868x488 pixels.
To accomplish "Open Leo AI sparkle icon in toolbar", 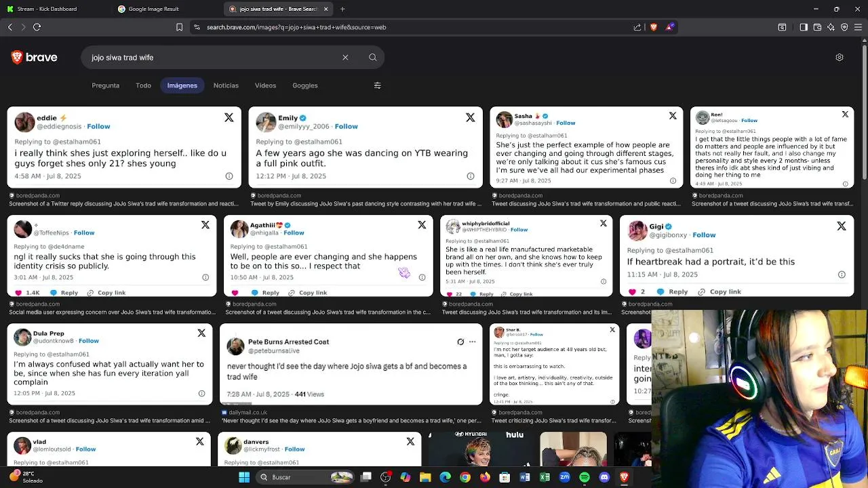I will pos(831,27).
